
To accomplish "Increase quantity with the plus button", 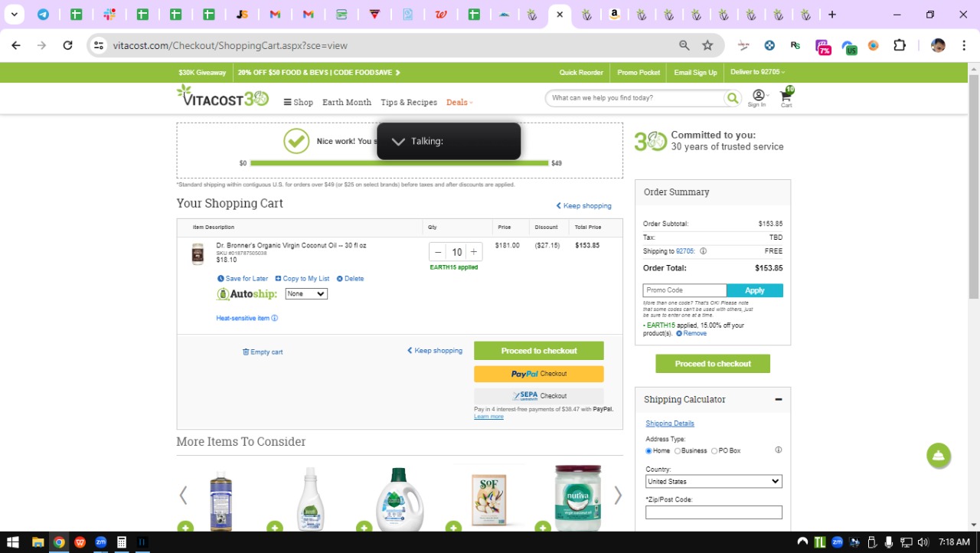I will pyautogui.click(x=474, y=252).
